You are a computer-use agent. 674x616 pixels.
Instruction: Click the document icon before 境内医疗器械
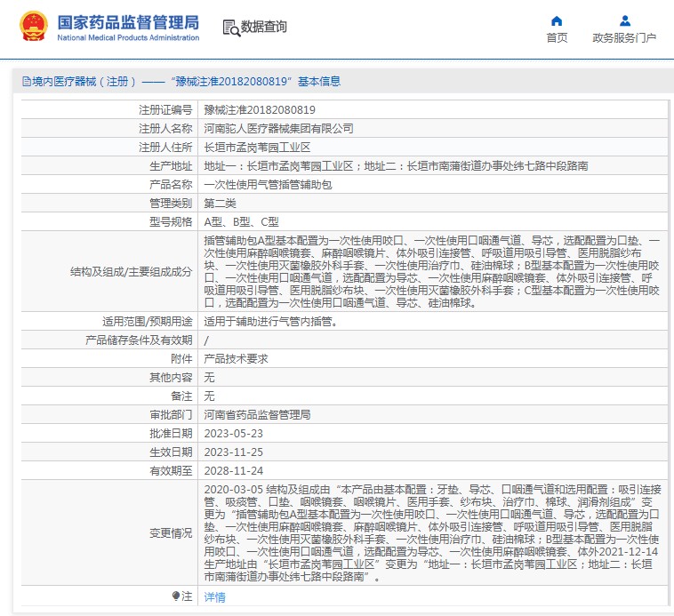26,82
